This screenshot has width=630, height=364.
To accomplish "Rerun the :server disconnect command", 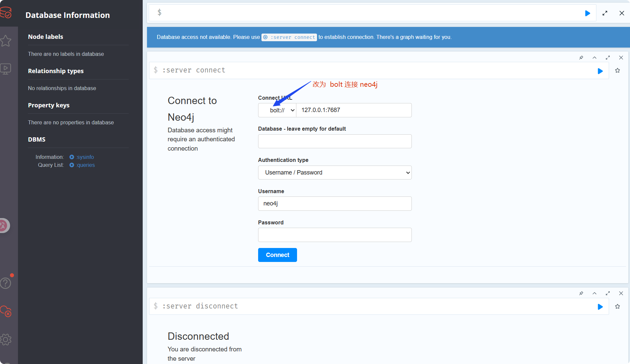I will [x=600, y=306].
